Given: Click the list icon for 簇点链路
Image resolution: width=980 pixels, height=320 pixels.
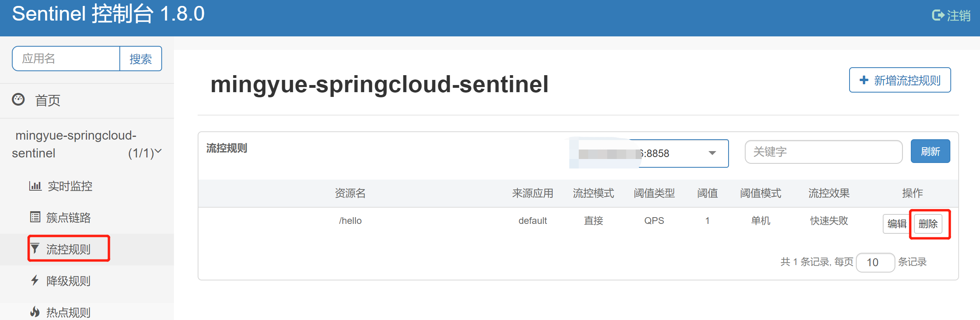Looking at the screenshot, I should [35, 217].
